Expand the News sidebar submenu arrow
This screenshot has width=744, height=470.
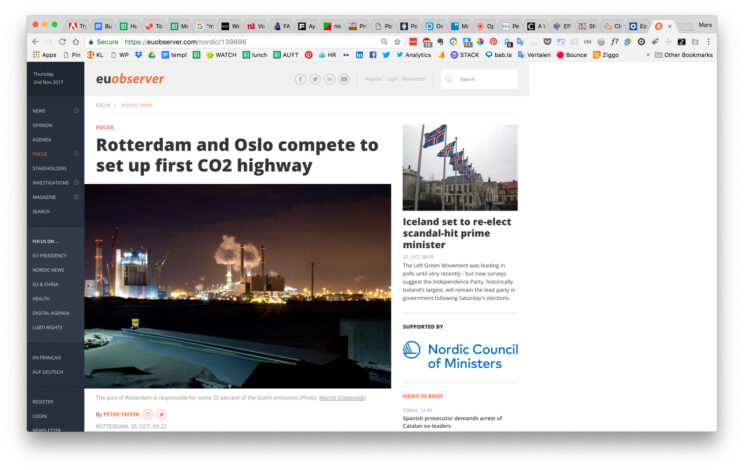76,111
